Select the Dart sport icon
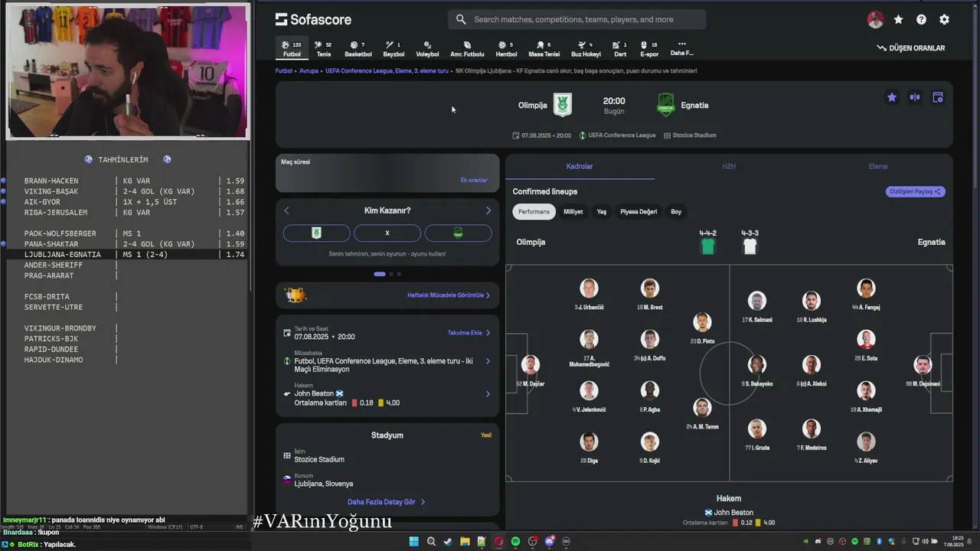 point(620,49)
